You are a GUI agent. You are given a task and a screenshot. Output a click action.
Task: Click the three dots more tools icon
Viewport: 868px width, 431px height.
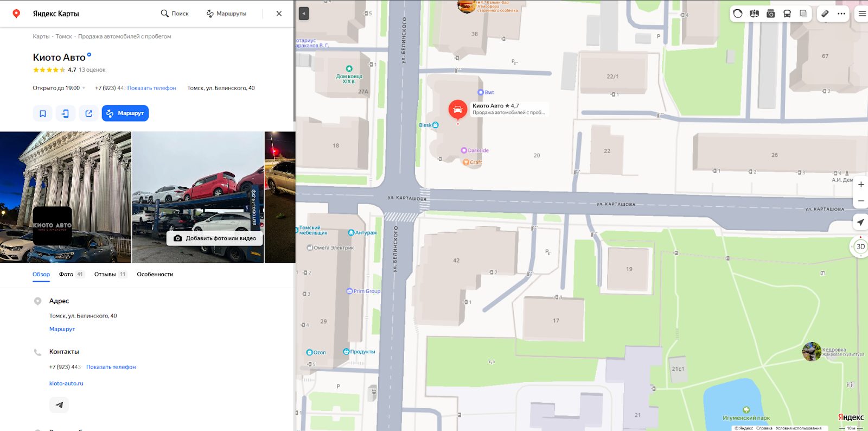(841, 14)
